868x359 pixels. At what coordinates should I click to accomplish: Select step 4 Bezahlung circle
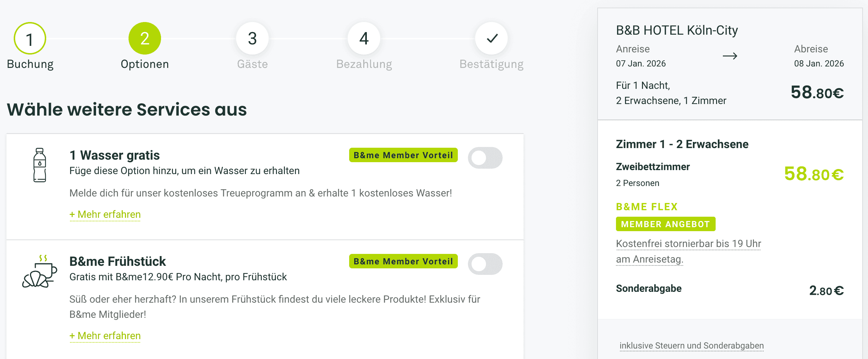click(364, 38)
